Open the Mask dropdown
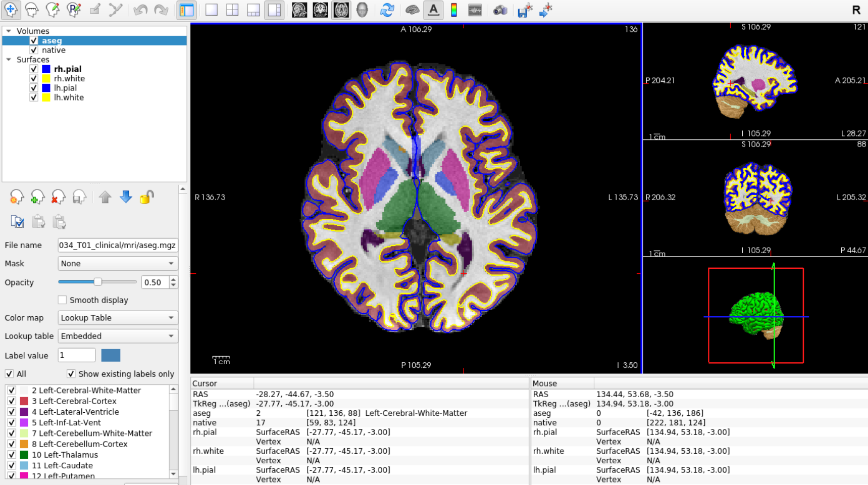Viewport: 868px width, 485px height. click(118, 264)
